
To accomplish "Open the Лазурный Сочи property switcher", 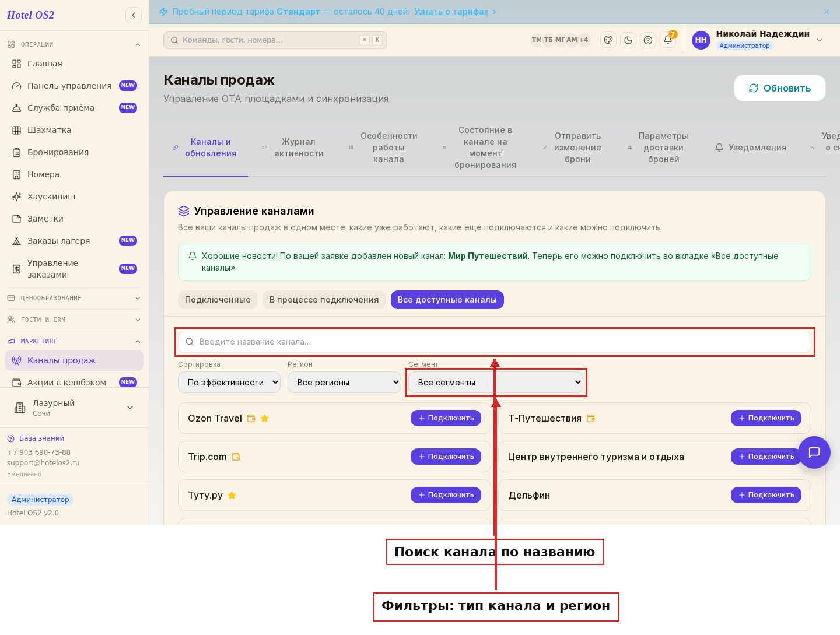I will [74, 408].
